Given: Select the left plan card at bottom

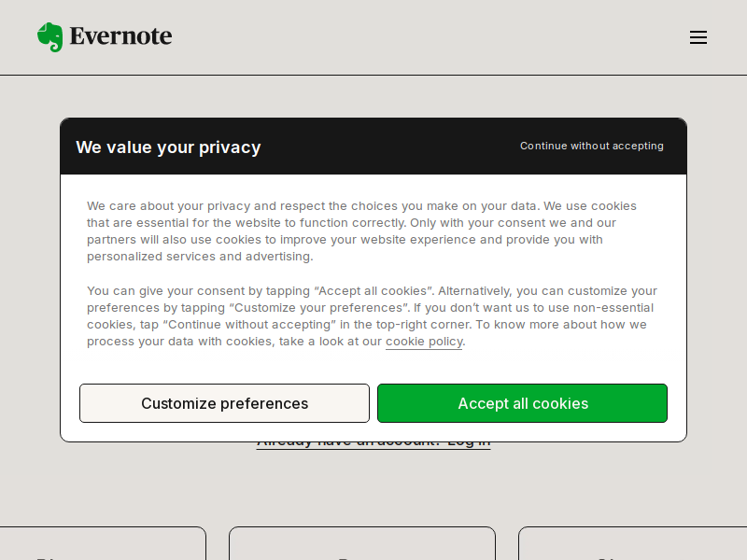Looking at the screenshot, I should tap(103, 543).
